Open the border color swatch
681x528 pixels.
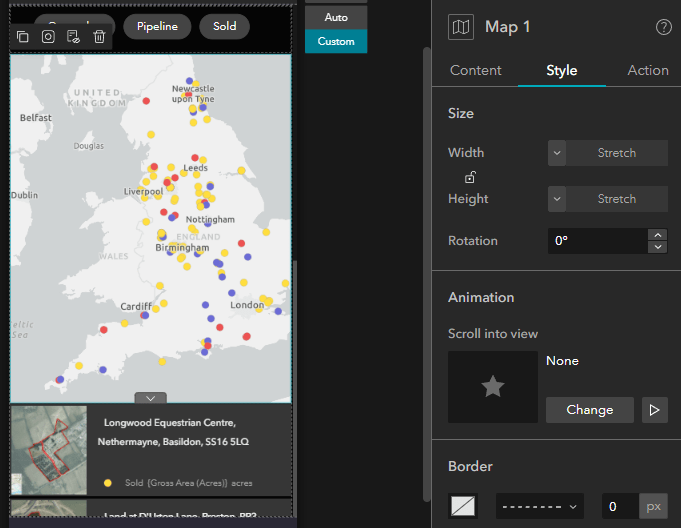[x=464, y=507]
